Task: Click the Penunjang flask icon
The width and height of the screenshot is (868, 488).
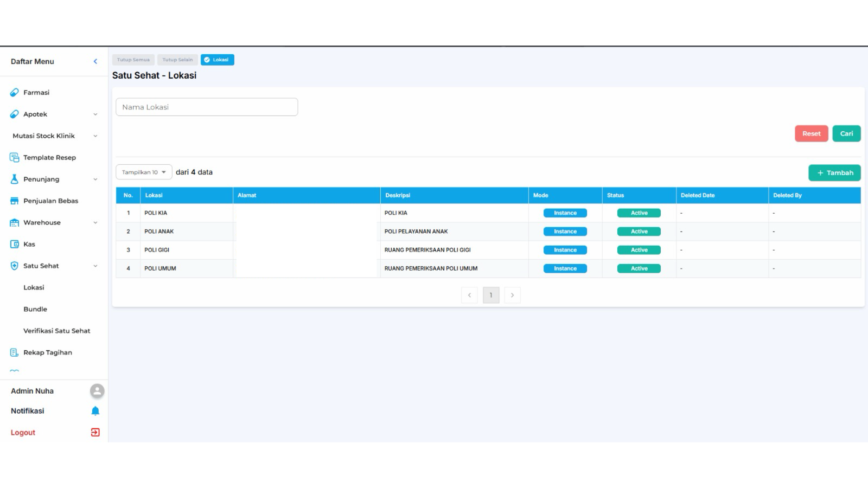Action: point(15,179)
